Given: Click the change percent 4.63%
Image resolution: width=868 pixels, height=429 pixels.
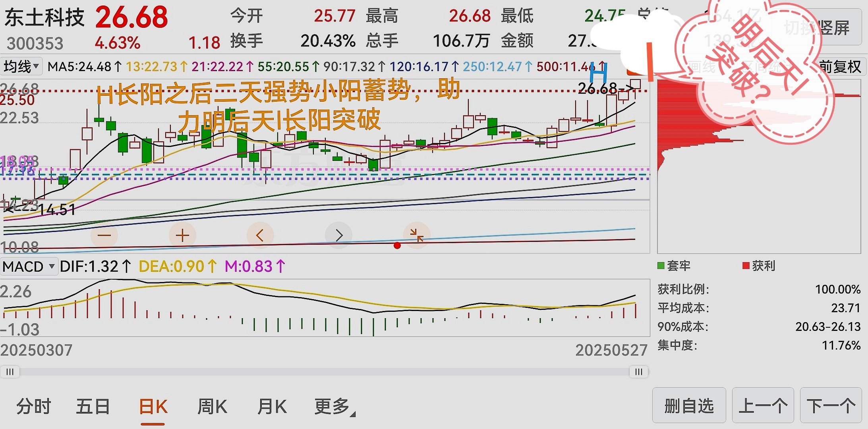Looking at the screenshot, I should click(117, 43).
